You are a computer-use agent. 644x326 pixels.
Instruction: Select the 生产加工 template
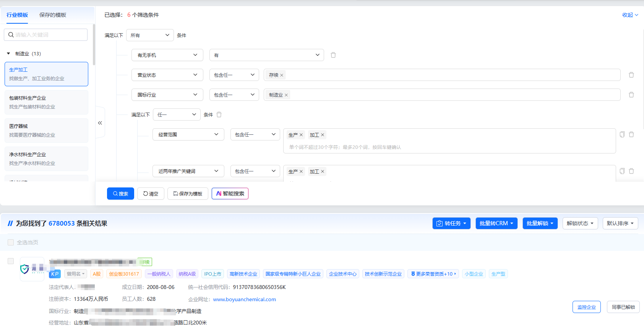pos(46,74)
